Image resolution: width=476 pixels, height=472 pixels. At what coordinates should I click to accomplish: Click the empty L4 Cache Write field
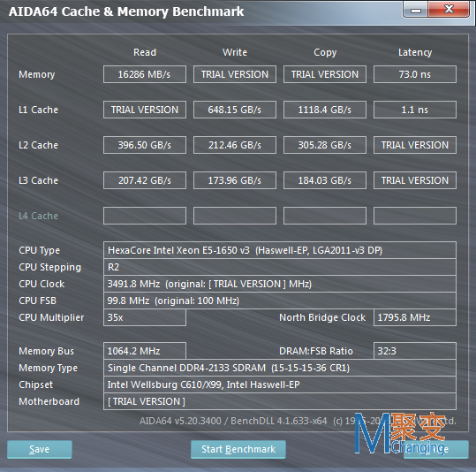click(x=235, y=216)
